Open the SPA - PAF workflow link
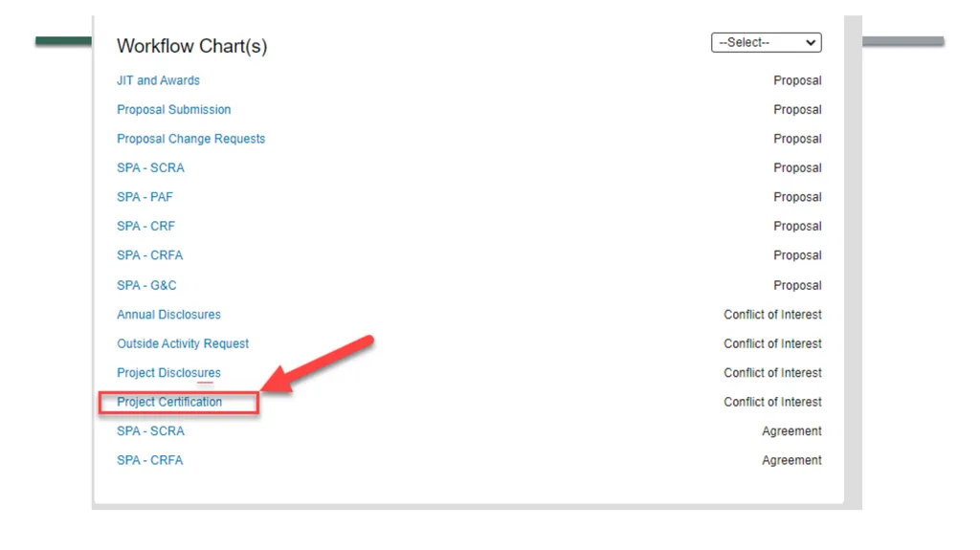 pos(145,197)
